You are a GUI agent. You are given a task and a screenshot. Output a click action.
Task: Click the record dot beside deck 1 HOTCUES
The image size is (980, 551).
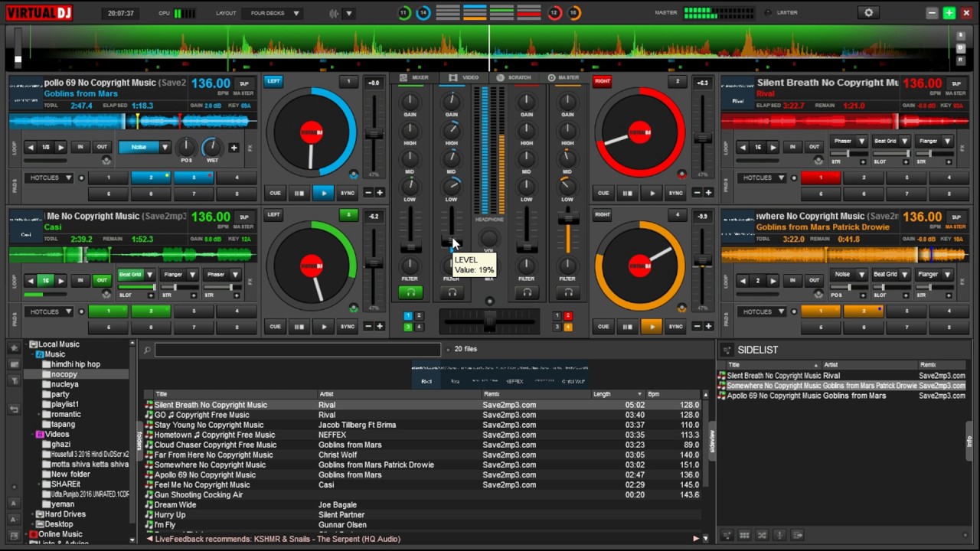click(82, 178)
